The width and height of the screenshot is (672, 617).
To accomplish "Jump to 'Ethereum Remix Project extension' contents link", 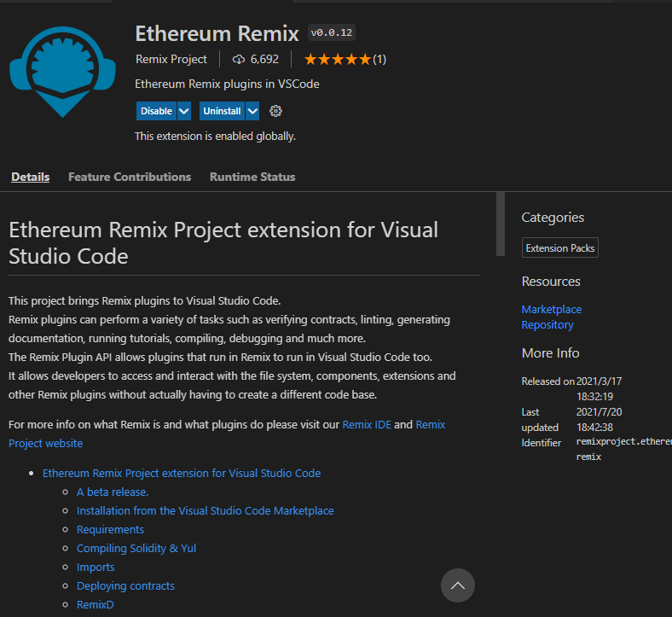I will (x=182, y=473).
